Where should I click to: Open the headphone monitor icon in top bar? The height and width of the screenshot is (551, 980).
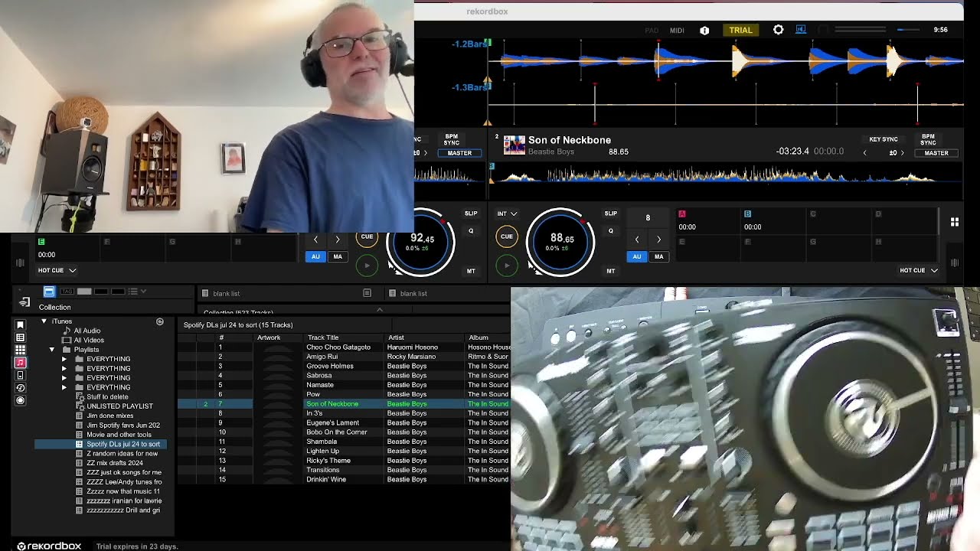coord(823,30)
